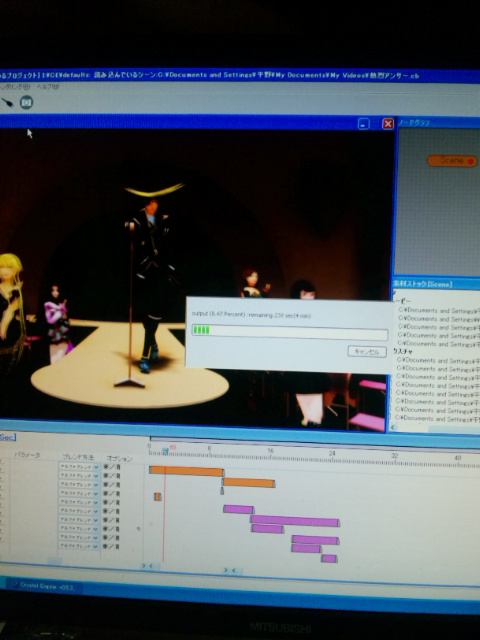Click the blue playhead marker on time ruler
Image resolution: width=480 pixels, height=640 pixels.
tap(165, 451)
